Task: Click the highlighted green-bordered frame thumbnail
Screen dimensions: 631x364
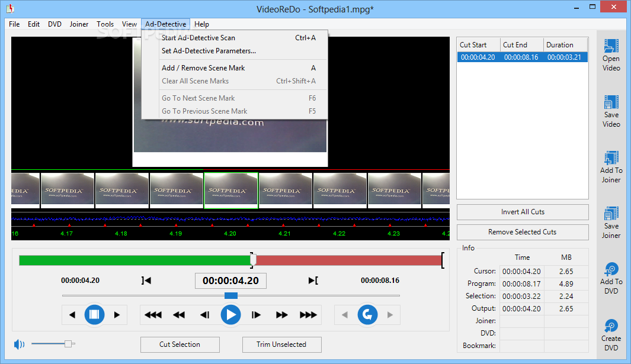Action: coord(231,191)
